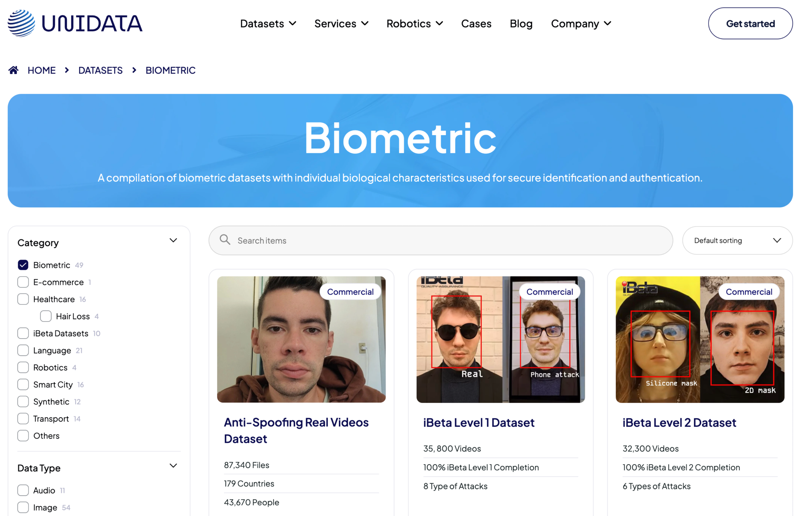Open the Services menu
This screenshot has width=812, height=516.
coord(341,23)
